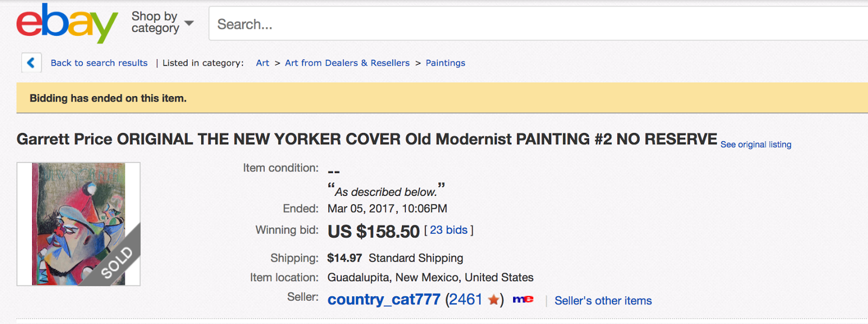Click the Bidding has ended banner
Screen dimensions: 868x324
click(108, 98)
